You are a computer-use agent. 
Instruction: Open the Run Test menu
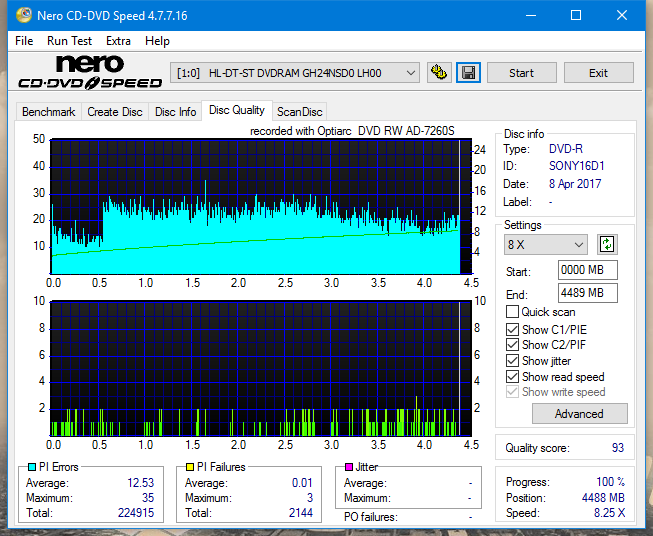(x=69, y=41)
